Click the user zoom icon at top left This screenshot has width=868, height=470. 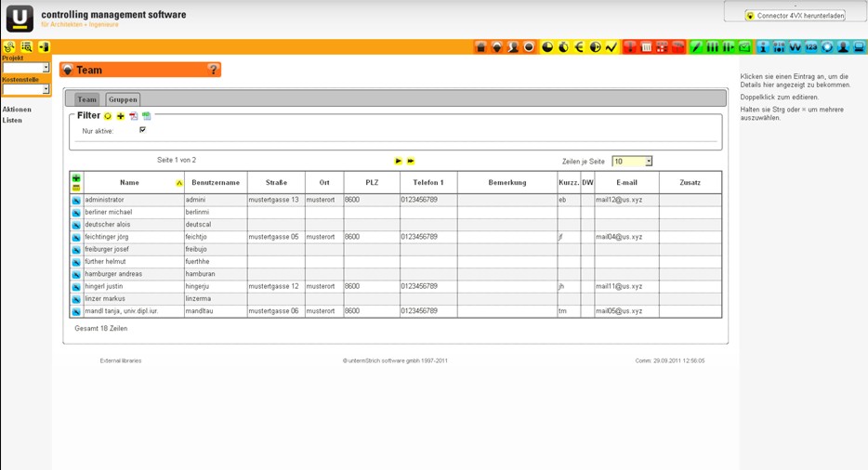click(9, 47)
